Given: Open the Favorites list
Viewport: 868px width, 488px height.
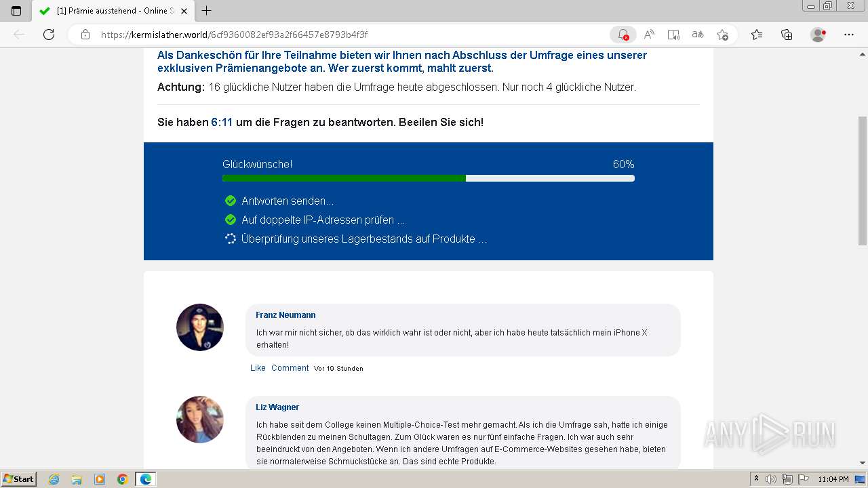Looking at the screenshot, I should pyautogui.click(x=757, y=35).
